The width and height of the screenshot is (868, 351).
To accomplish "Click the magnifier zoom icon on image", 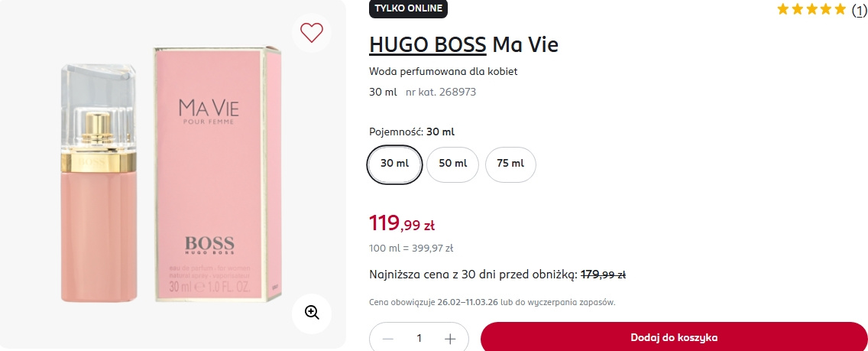I will click(312, 312).
